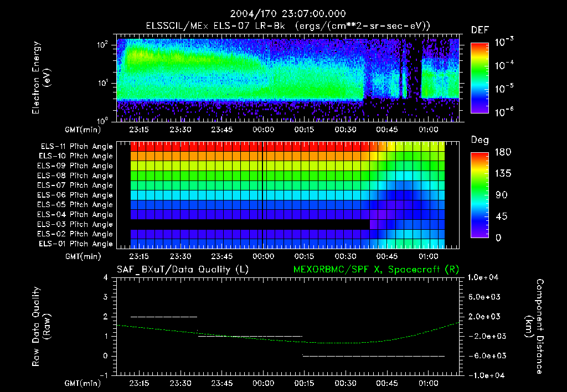The image size is (567, 392).
Task: Click the ELSSCIL/MEx ELS-07 LR-Bk plot title
Action: (288, 26)
